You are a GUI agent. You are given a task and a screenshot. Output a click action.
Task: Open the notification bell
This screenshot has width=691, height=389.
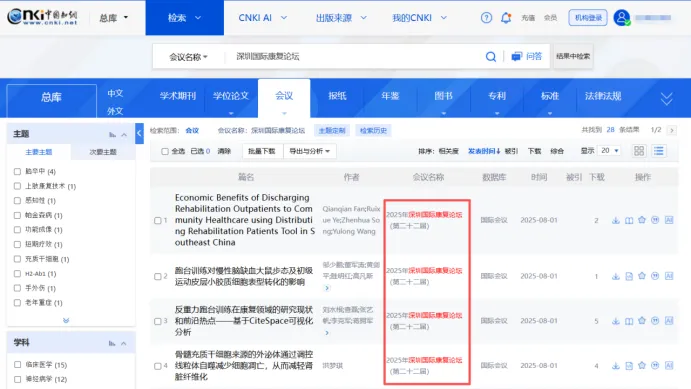(x=506, y=18)
